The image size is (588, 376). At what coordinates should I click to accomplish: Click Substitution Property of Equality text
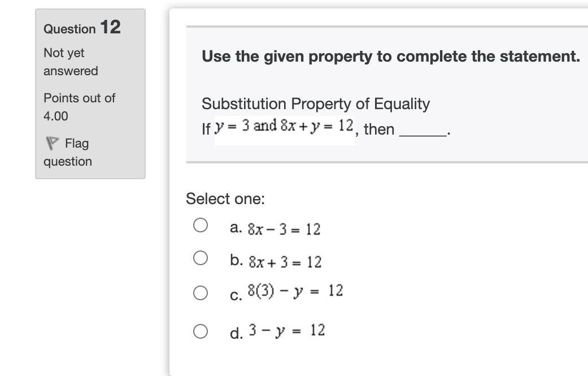point(315,104)
